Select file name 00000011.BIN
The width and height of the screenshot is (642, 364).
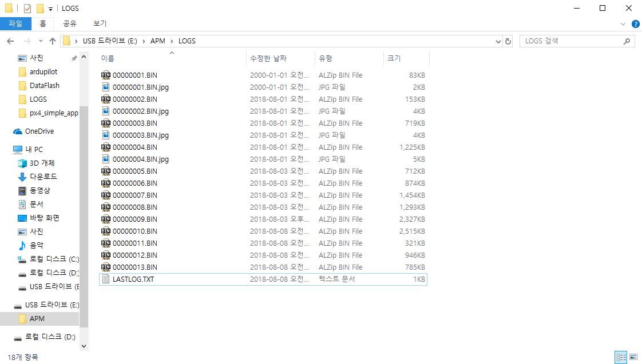tap(135, 243)
